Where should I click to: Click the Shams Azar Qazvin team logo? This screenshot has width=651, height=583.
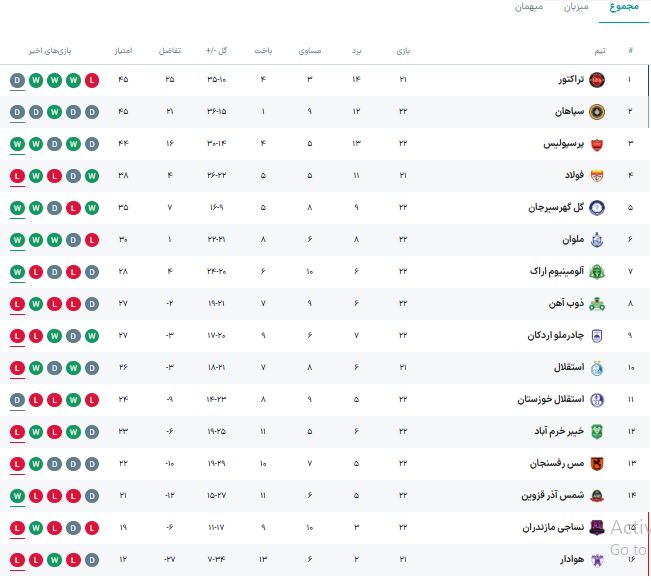[x=597, y=496]
